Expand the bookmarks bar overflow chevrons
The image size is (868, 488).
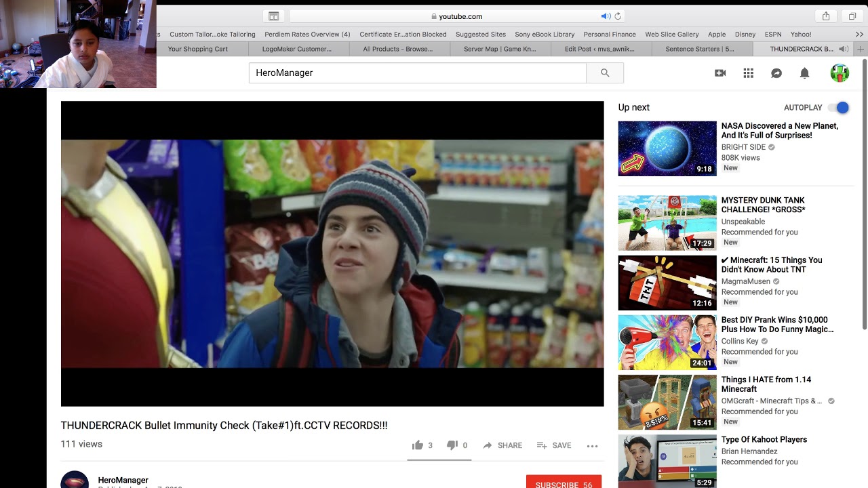(860, 34)
